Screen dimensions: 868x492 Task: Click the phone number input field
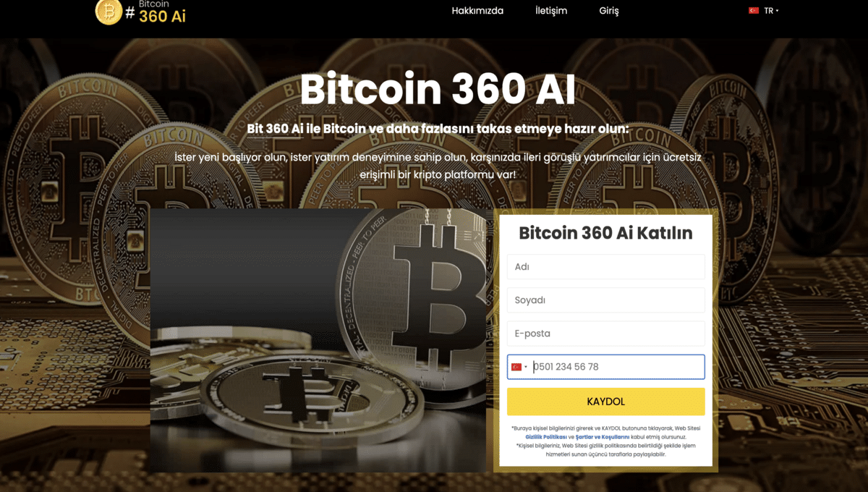[618, 367]
